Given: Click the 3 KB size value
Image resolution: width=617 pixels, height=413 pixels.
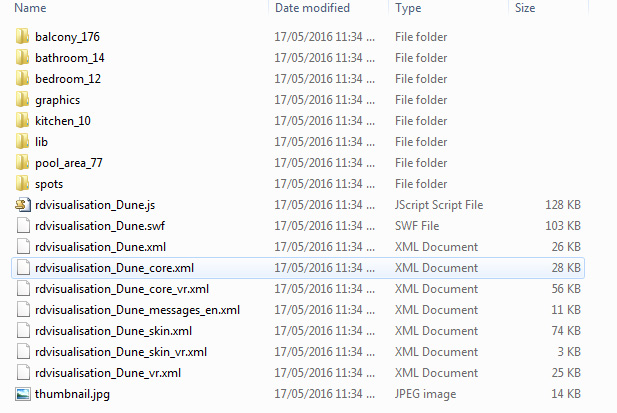Looking at the screenshot, I should tap(569, 352).
